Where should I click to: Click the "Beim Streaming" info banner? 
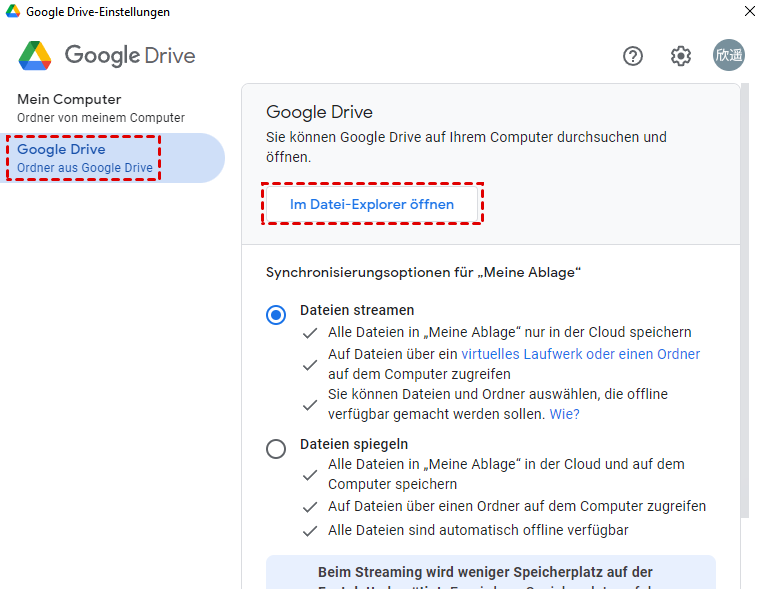[490, 573]
